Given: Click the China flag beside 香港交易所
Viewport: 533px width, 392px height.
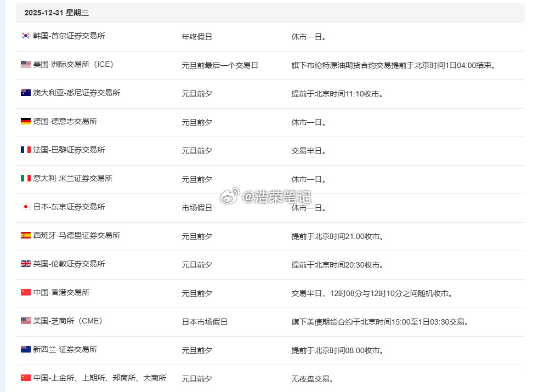Looking at the screenshot, I should (25, 293).
